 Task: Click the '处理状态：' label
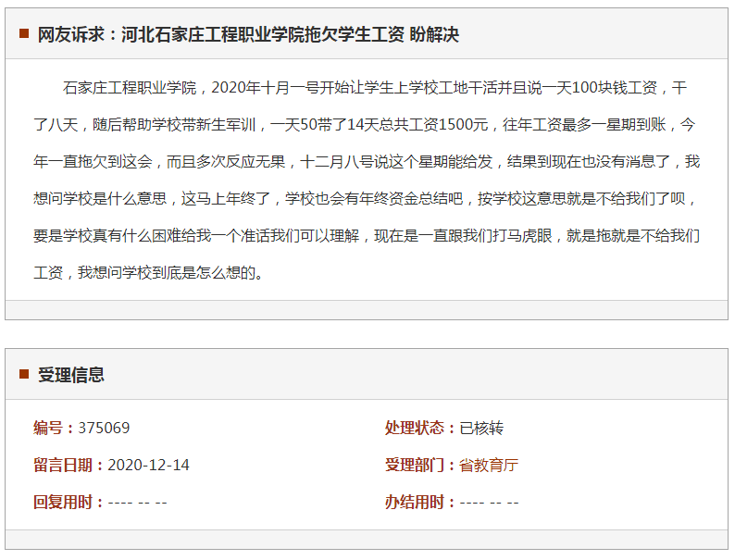[422, 428]
